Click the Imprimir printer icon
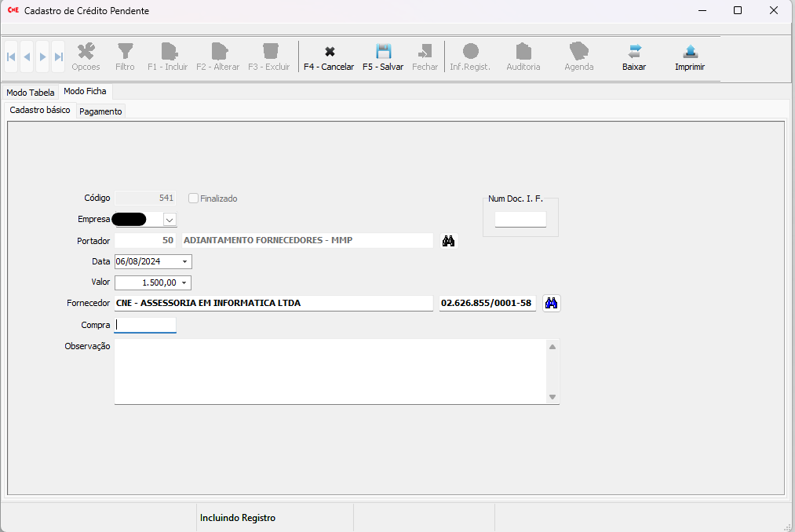 click(x=690, y=53)
